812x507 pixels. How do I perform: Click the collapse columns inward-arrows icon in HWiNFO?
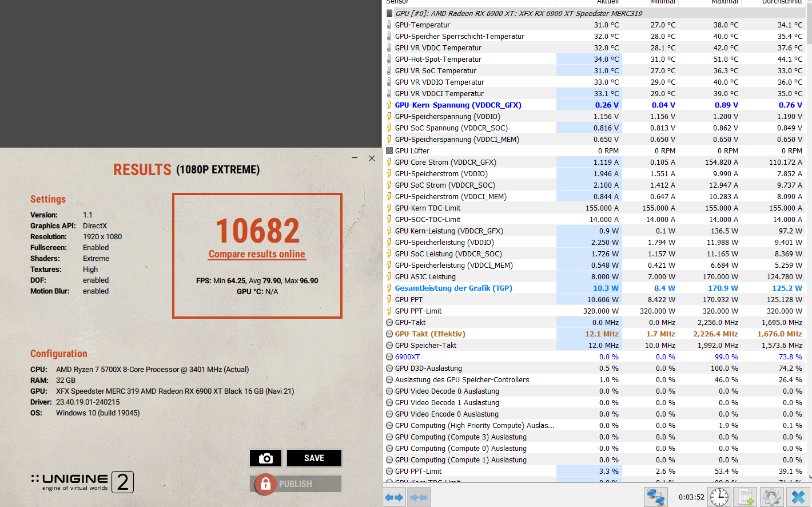(x=419, y=497)
